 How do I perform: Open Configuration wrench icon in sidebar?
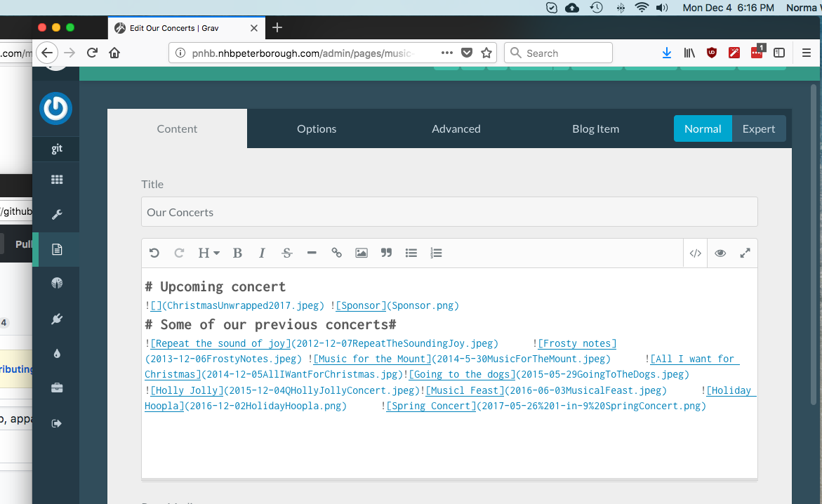57,215
